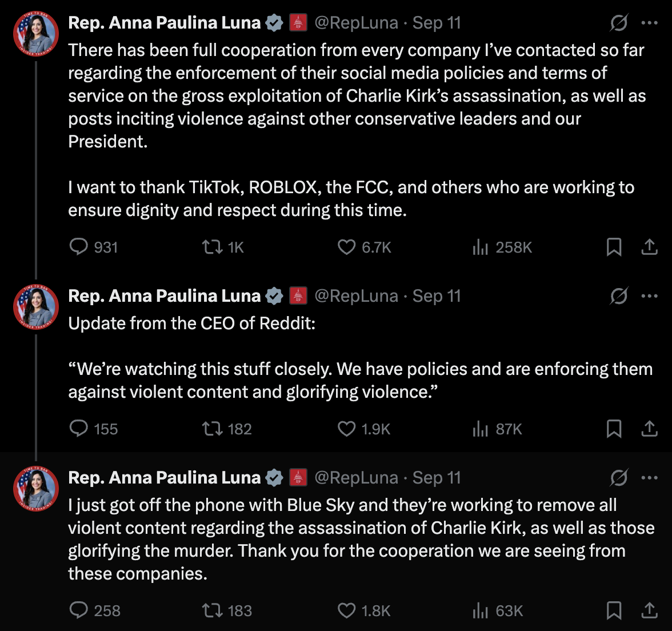Open profile picture on the Blue Sky tweet
Screen dimensions: 672x631
(x=36, y=489)
